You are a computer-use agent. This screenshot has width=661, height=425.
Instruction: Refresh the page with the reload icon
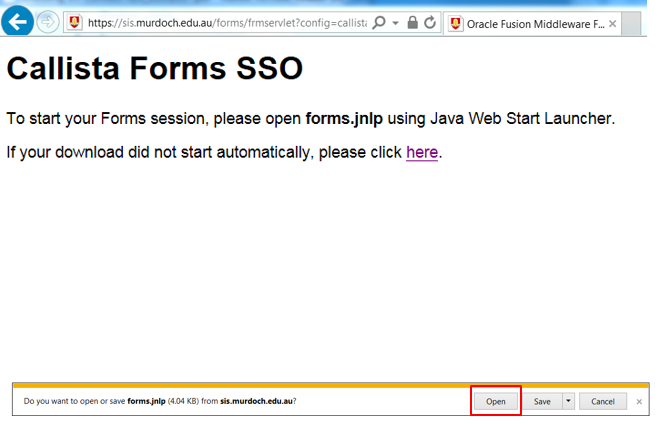point(430,22)
